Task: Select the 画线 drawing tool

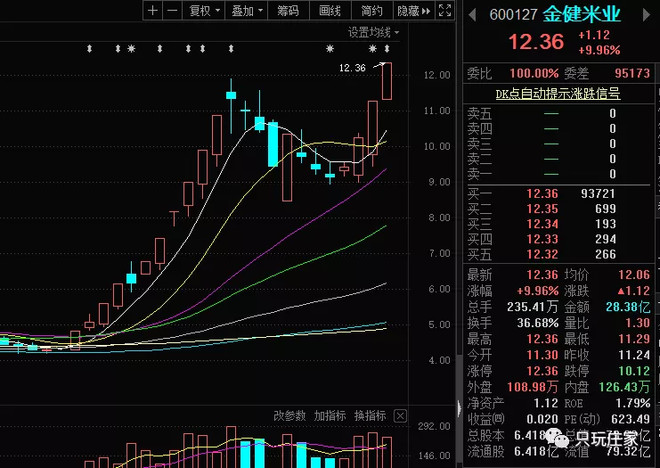Action: point(330,11)
